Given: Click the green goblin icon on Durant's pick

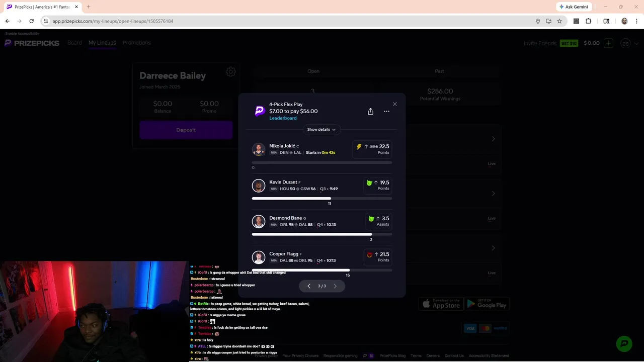Looking at the screenshot, I should tap(369, 183).
